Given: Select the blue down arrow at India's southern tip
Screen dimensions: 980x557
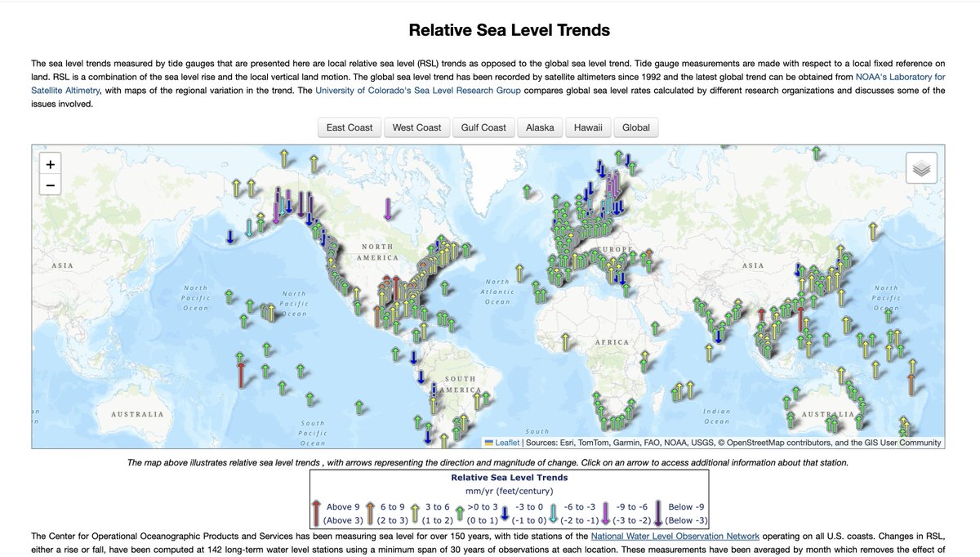Looking at the screenshot, I should click(718, 335).
